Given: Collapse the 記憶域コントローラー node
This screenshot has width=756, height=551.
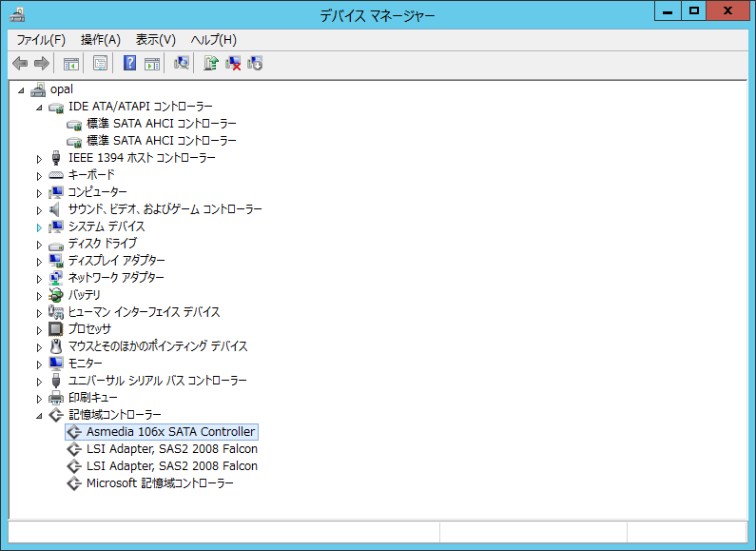Looking at the screenshot, I should click(x=39, y=416).
